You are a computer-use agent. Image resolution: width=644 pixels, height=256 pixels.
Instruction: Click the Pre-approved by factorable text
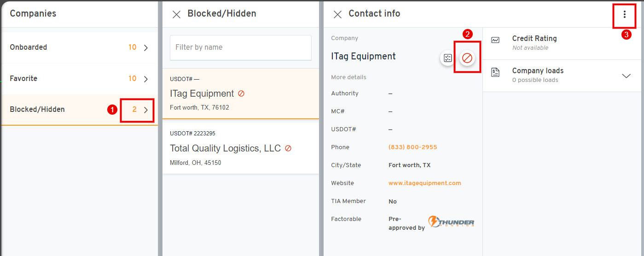tap(406, 223)
